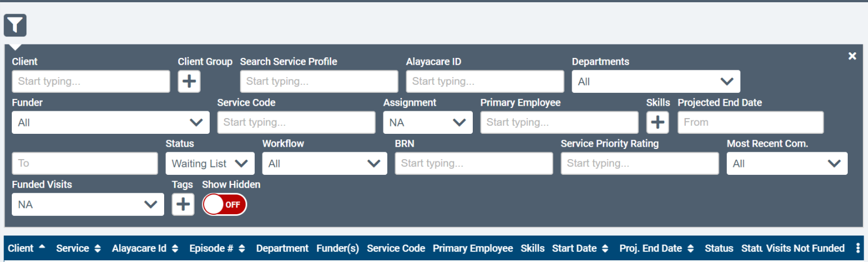
Task: Sort by Alayacare Id column
Action: (144, 249)
